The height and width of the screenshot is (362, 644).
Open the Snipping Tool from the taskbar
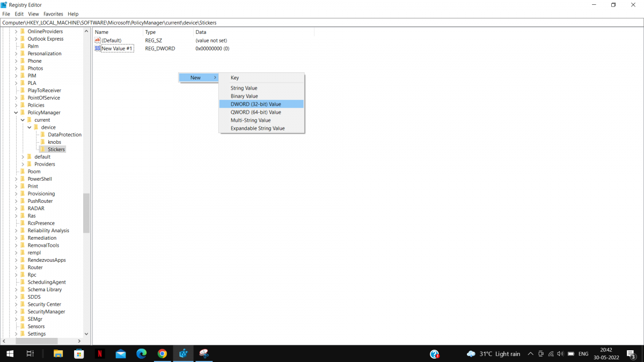pos(203,353)
